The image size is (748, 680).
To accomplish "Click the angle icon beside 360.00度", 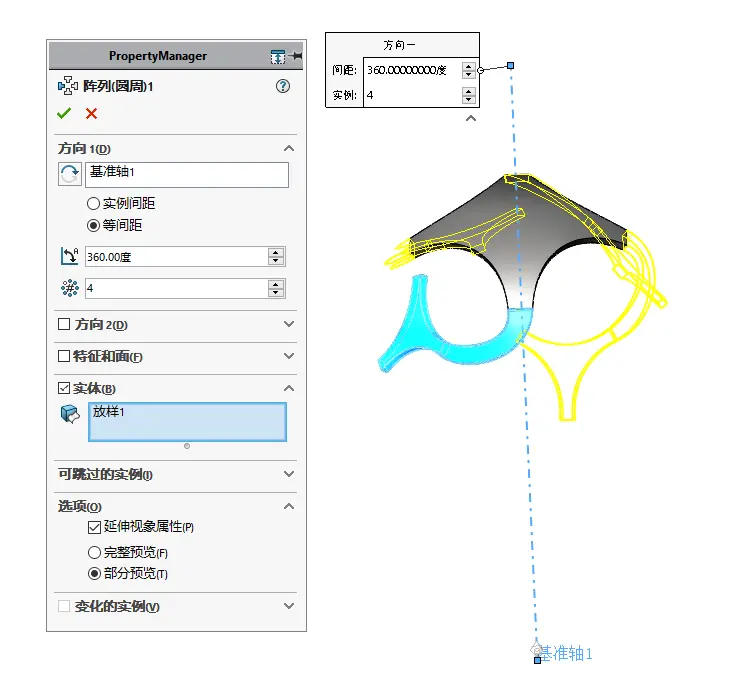I will [70, 256].
